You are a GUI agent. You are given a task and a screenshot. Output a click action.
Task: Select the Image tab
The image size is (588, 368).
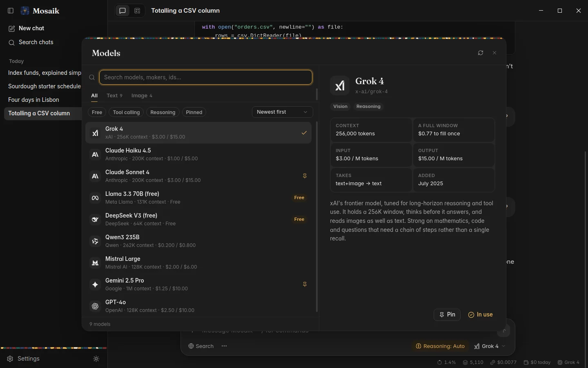point(142,95)
